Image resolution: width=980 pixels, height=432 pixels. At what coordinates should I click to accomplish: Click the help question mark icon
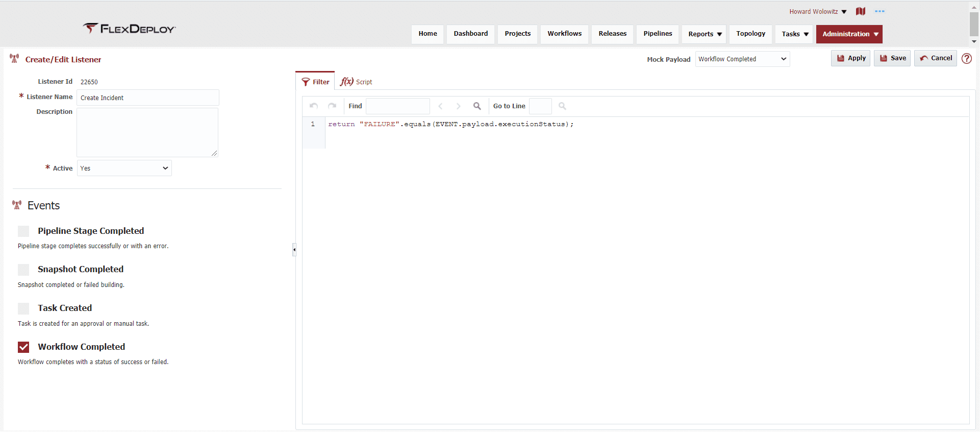[x=967, y=58]
